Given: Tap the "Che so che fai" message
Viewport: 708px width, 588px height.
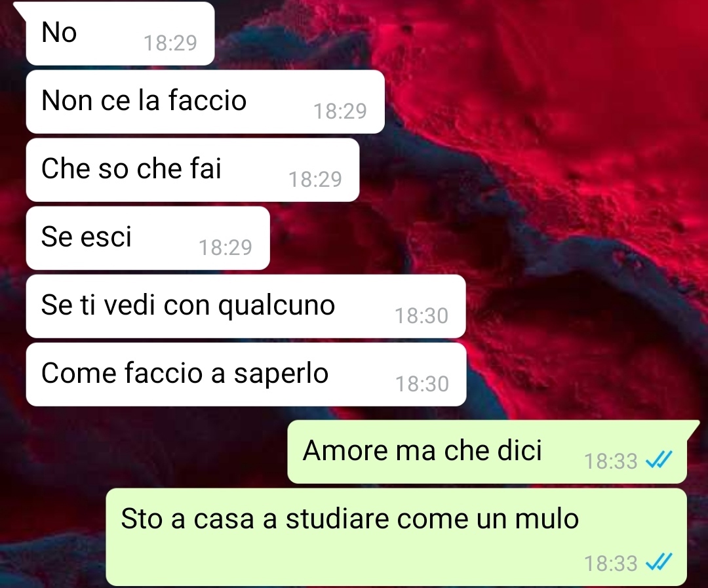Looking at the screenshot, I should point(193,170).
